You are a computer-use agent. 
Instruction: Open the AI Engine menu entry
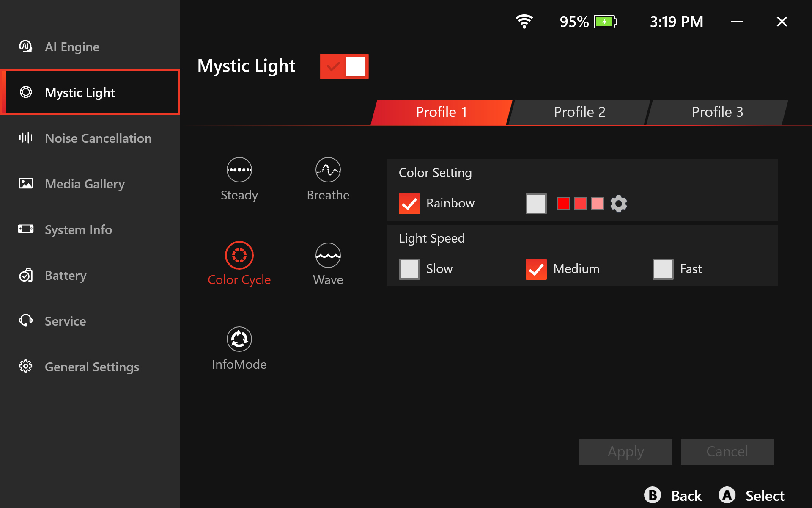pos(90,47)
